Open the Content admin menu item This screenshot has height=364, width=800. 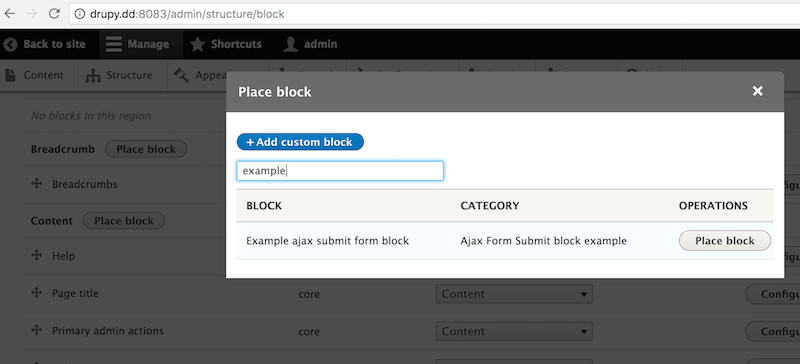[x=35, y=76]
